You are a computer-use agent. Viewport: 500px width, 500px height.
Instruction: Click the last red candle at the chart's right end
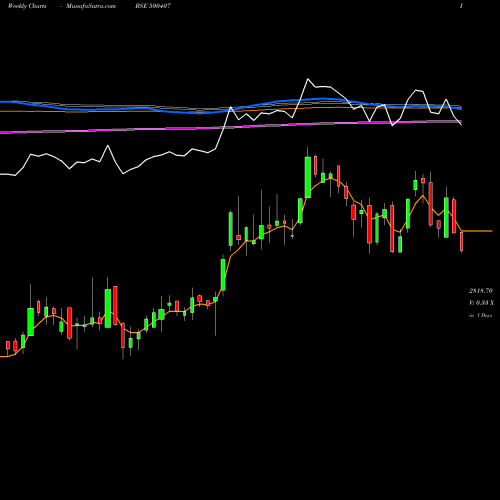(x=462, y=242)
